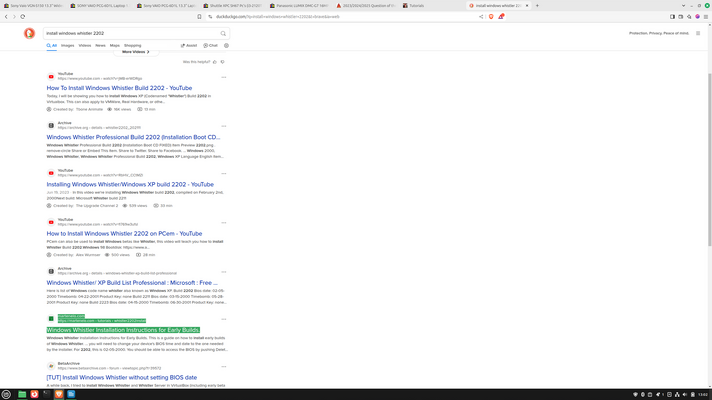Viewport: 712px width, 400px height.
Task: Switch to the Maps search tab
Action: point(115,45)
